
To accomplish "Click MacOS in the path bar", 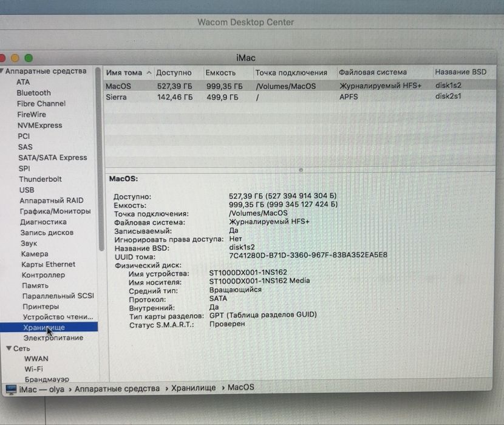I will coord(240,387).
